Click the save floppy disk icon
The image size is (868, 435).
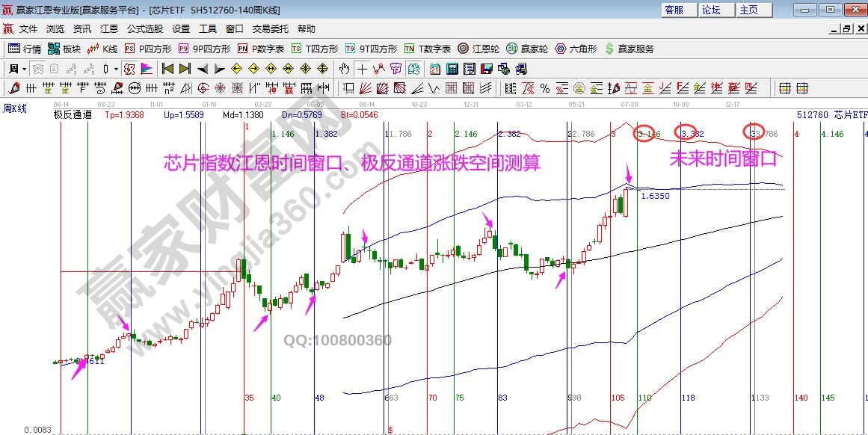tap(487, 69)
